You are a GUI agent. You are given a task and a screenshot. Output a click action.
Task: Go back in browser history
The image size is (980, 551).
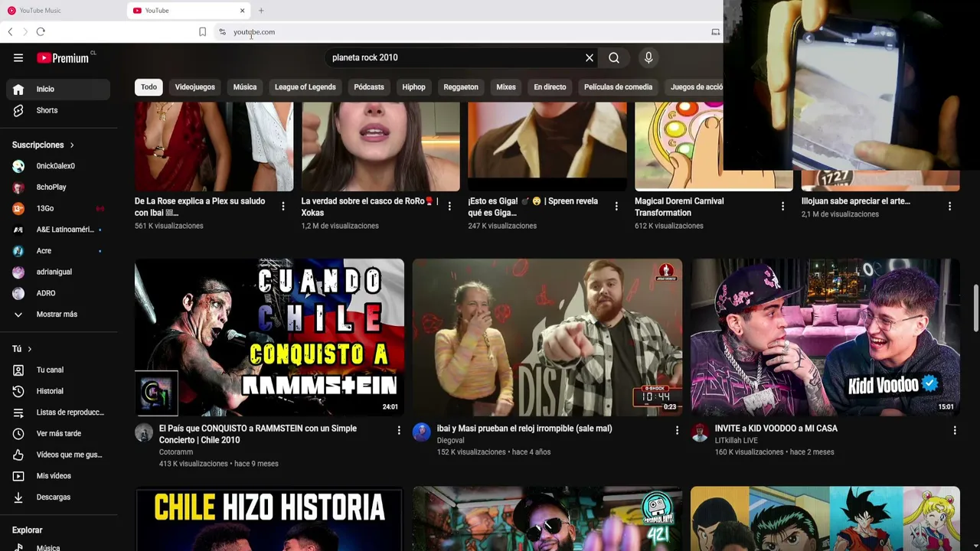[10, 31]
